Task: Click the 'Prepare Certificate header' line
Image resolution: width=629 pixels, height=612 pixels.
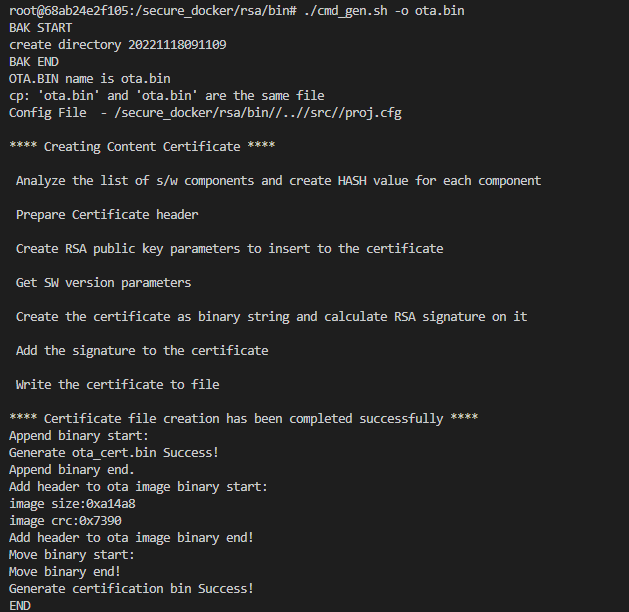Action: pyautogui.click(x=107, y=215)
